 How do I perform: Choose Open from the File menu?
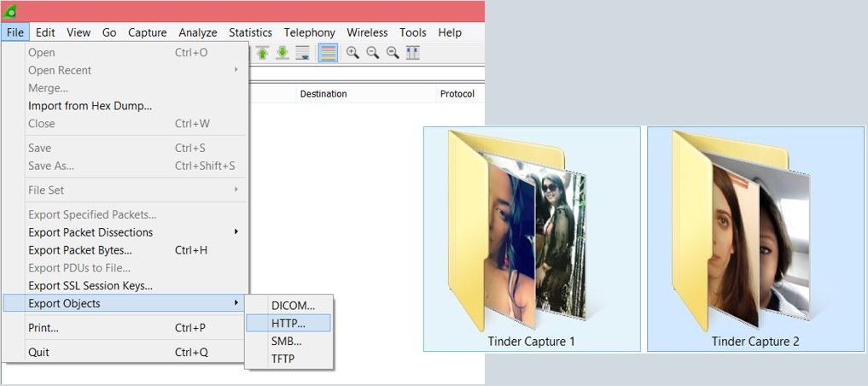pos(125,53)
